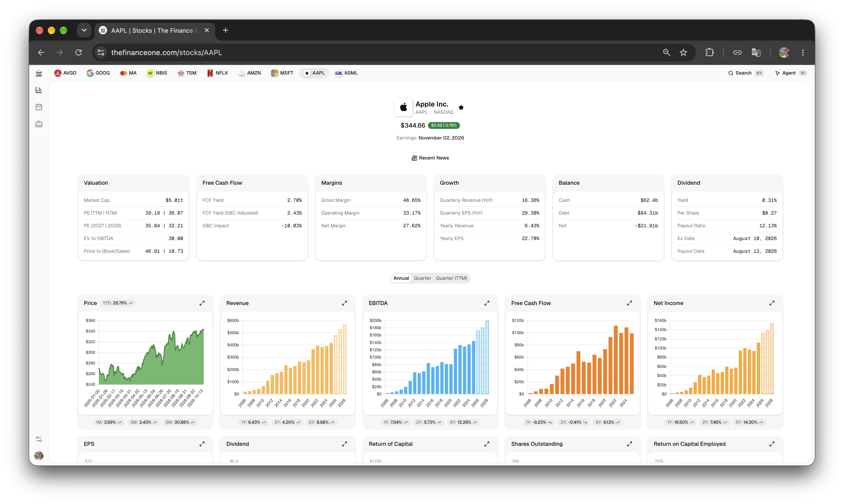
Task: Expand the Revenue chart
Action: (x=344, y=303)
